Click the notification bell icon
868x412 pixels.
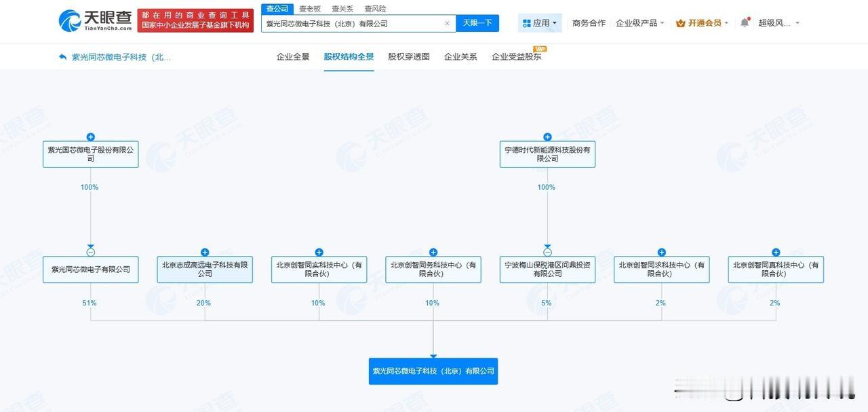(743, 22)
